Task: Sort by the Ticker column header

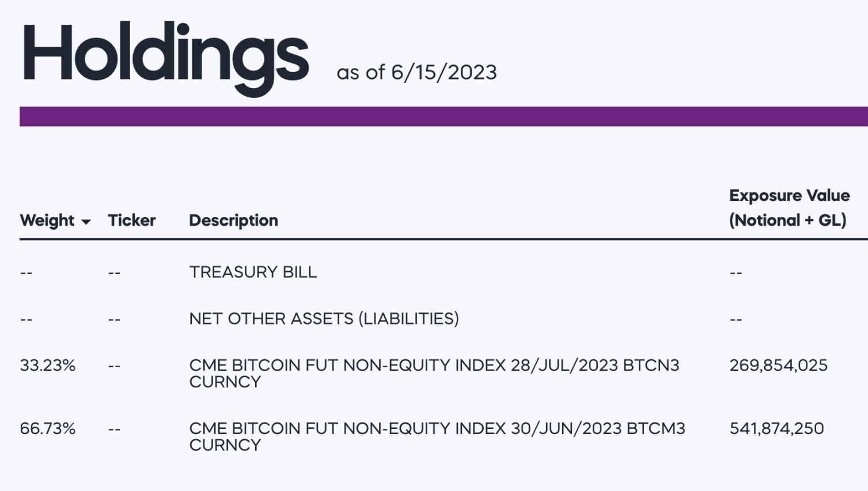Action: click(132, 220)
